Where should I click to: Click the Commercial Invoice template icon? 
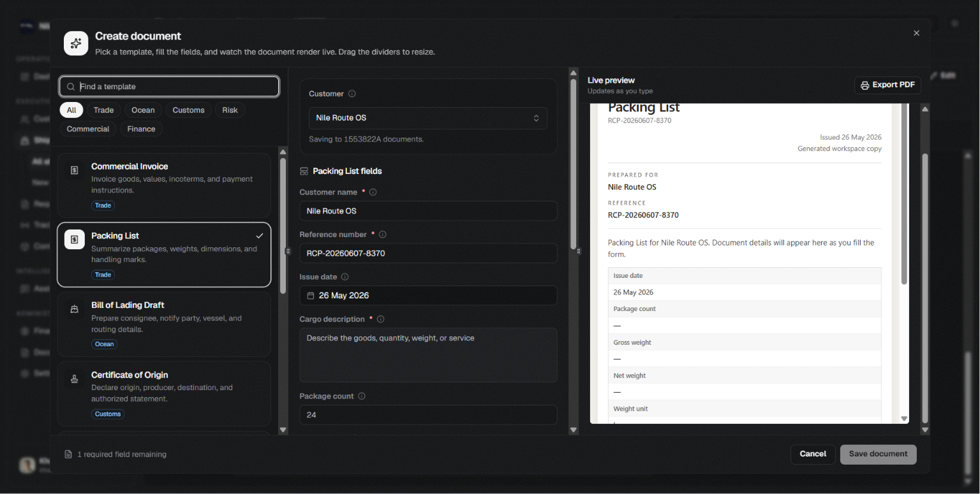[75, 170]
